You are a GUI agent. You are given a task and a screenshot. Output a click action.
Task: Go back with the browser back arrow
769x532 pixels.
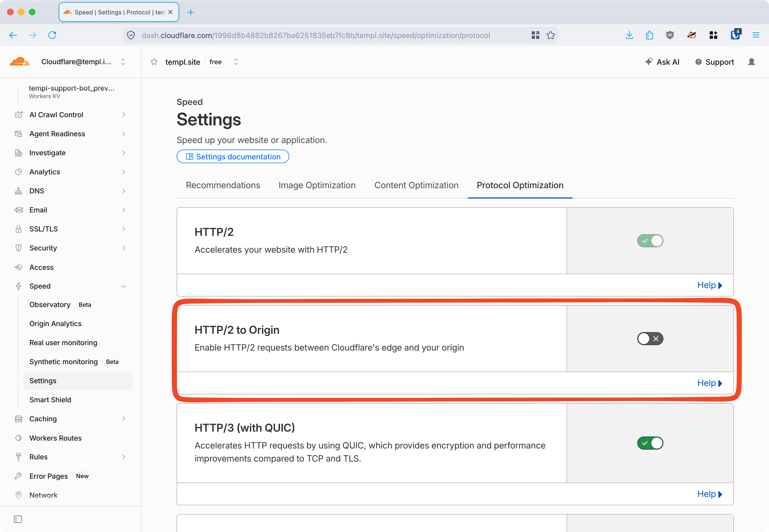[x=13, y=35]
